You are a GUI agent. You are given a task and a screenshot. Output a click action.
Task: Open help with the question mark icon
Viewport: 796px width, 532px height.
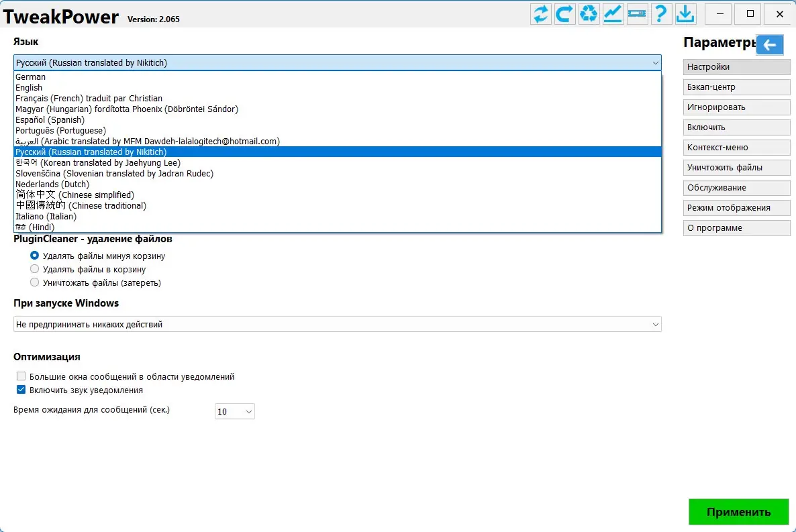point(661,13)
